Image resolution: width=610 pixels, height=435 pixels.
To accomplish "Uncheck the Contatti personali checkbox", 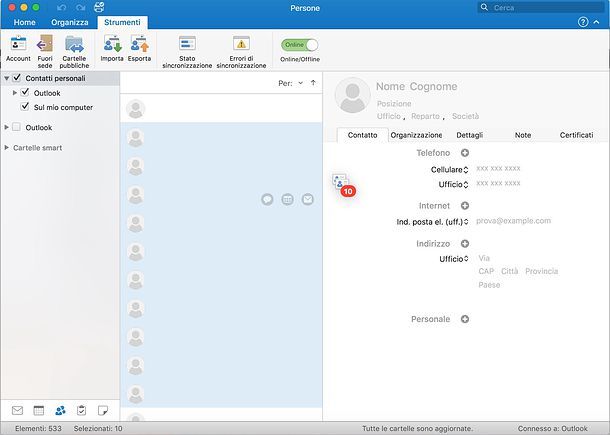I will [17, 78].
